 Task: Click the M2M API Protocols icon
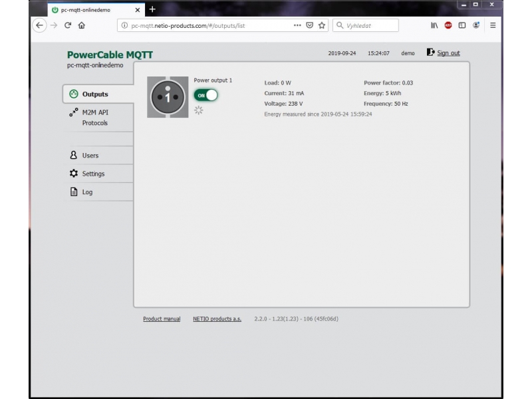coord(74,112)
